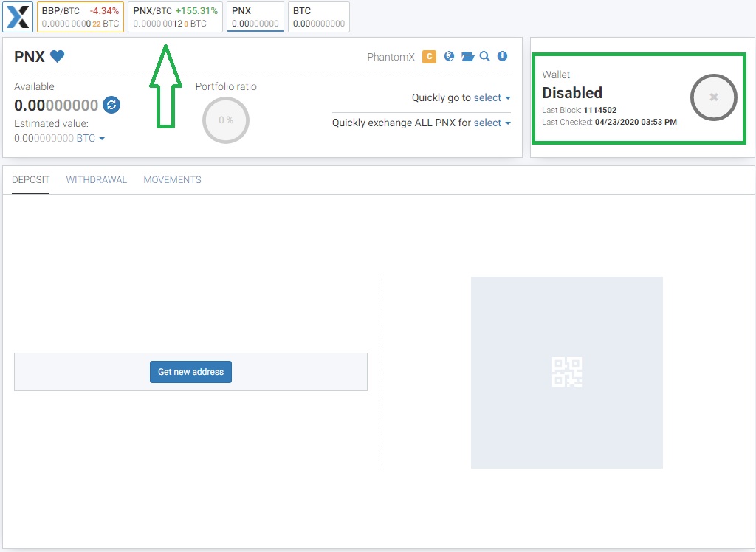Open the folder icon beside PhantomX

pos(467,56)
